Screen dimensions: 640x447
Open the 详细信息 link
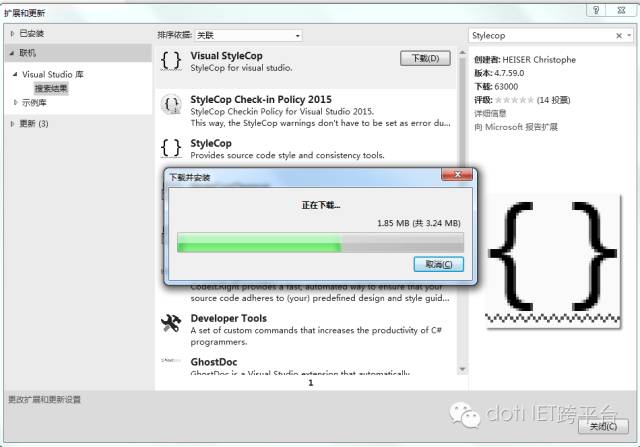(490, 113)
